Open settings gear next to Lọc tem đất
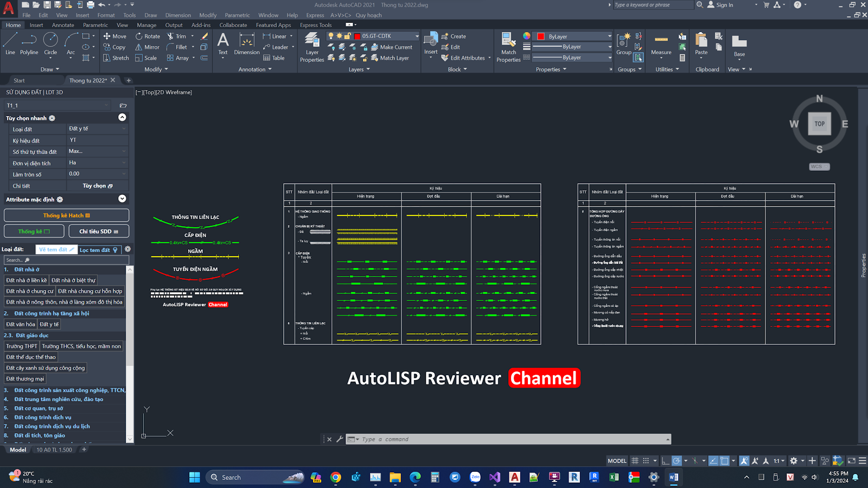Screen dimensions: 868x488 coord(128,249)
